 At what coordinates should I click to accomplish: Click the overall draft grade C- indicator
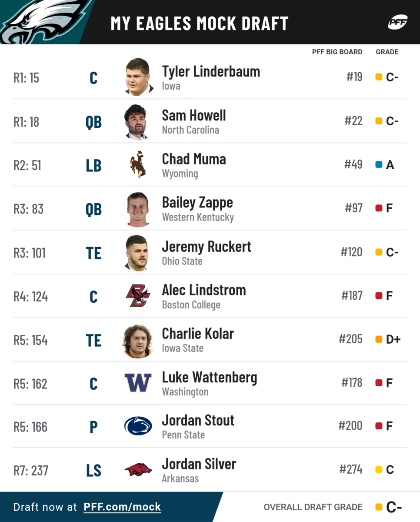(388, 507)
